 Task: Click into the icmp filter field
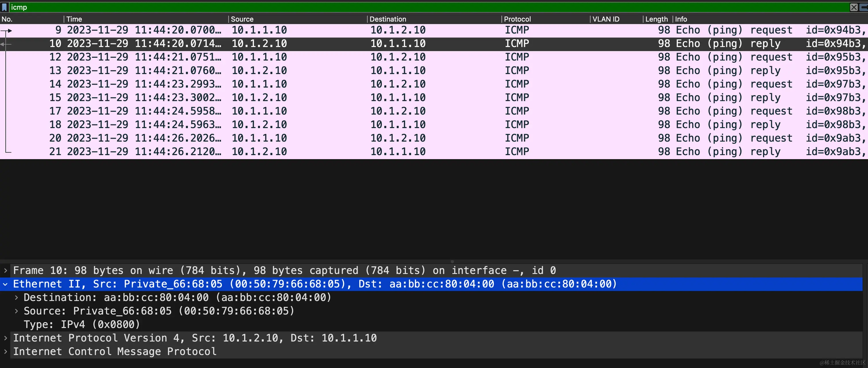[404, 7]
